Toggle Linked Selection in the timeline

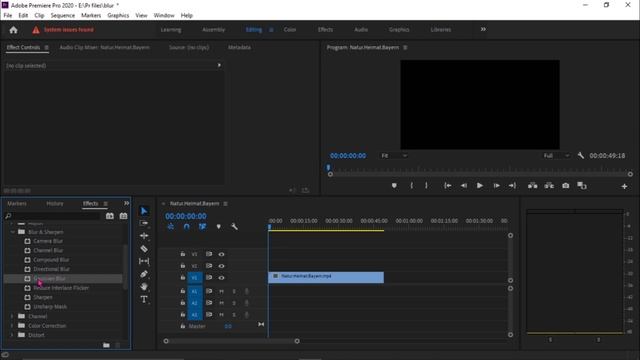[202, 227]
